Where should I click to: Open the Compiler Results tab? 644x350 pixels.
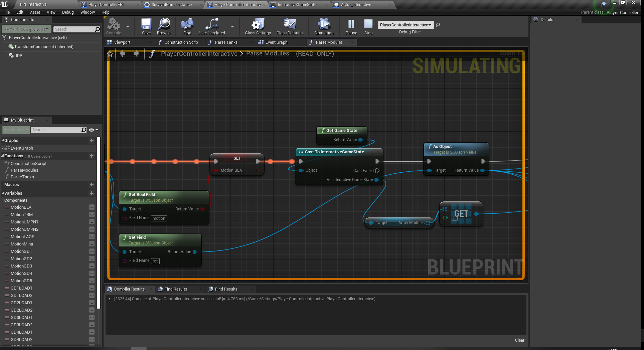click(x=129, y=289)
